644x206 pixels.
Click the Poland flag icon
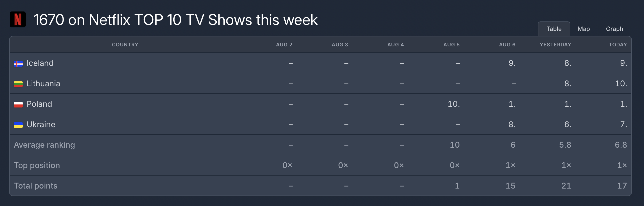pos(18,104)
